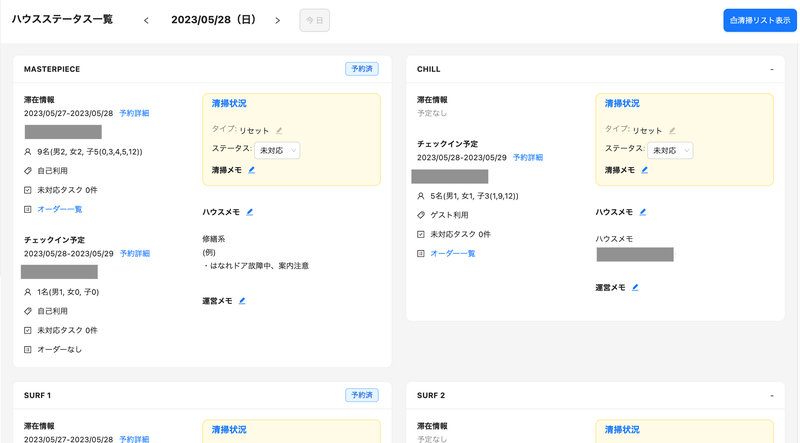Click CHILL dates 2023/05/28-2023/05/29
800x443 pixels.
462,158
